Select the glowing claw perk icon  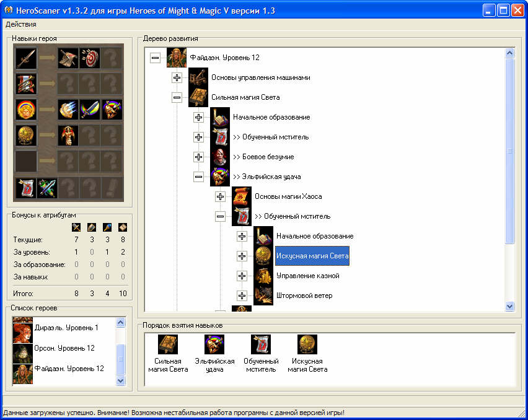[68, 110]
